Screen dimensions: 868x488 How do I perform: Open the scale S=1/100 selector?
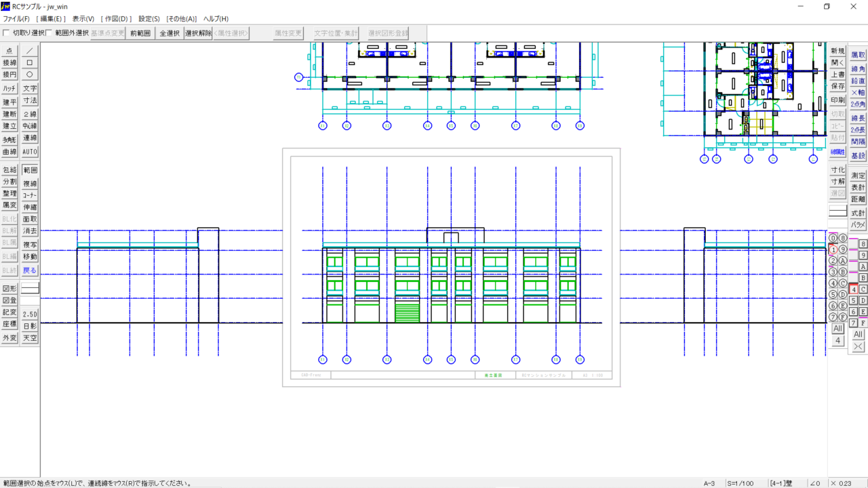pyautogui.click(x=741, y=483)
